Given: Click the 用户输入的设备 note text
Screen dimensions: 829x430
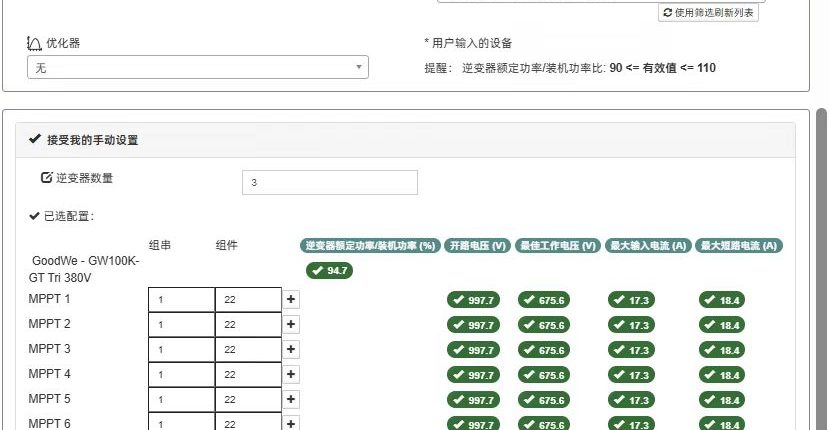Looking at the screenshot, I should [468, 43].
